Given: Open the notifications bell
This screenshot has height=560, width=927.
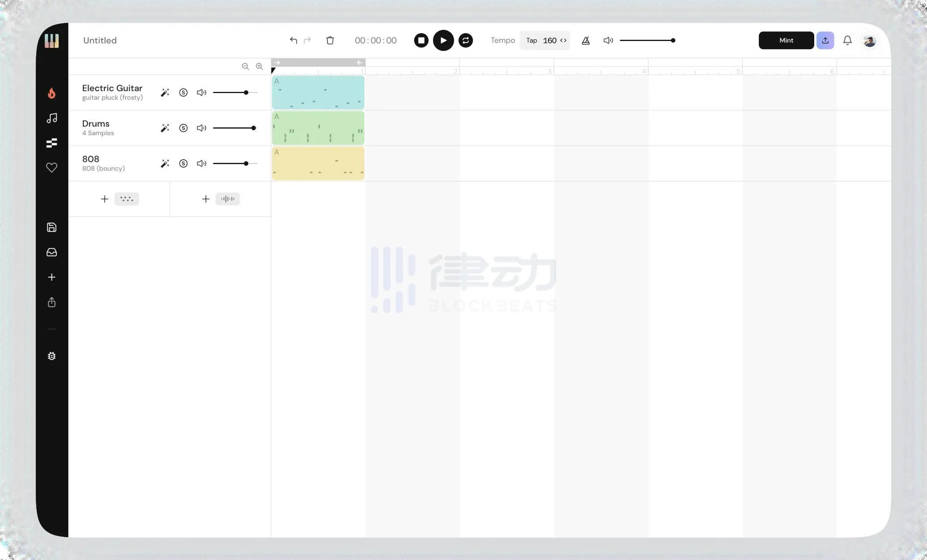Looking at the screenshot, I should tap(847, 40).
